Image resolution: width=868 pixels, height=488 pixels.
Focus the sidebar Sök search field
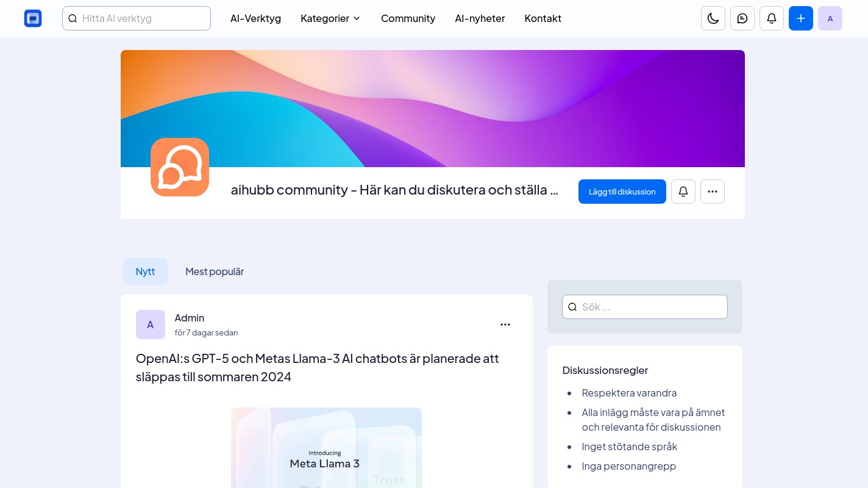(x=645, y=307)
